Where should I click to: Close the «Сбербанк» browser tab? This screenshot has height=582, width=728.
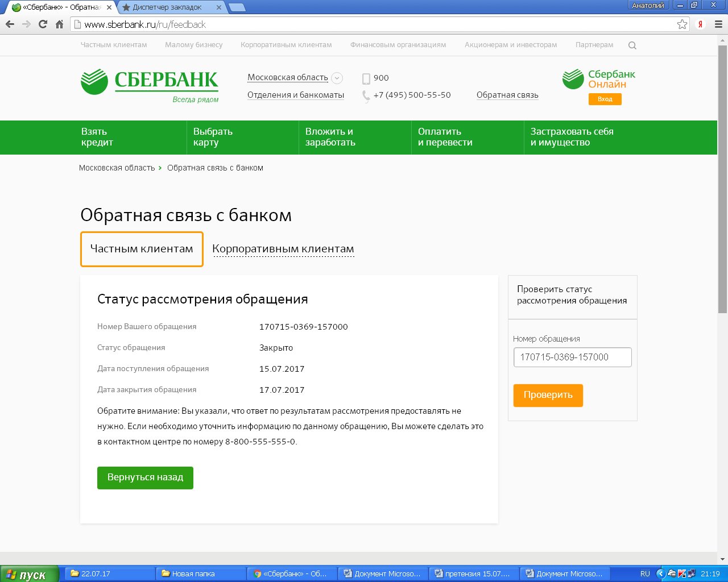click(109, 7)
